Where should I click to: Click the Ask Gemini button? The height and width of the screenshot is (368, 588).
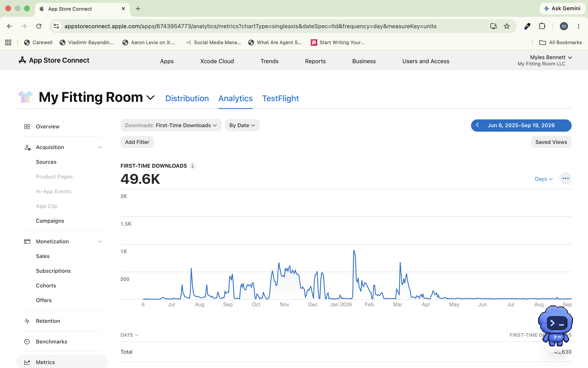562,9
